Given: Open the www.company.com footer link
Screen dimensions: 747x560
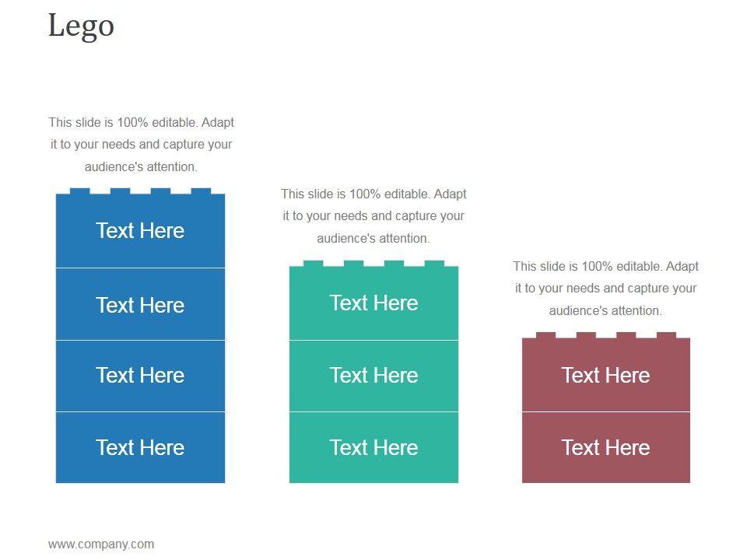Looking at the screenshot, I should (x=101, y=544).
